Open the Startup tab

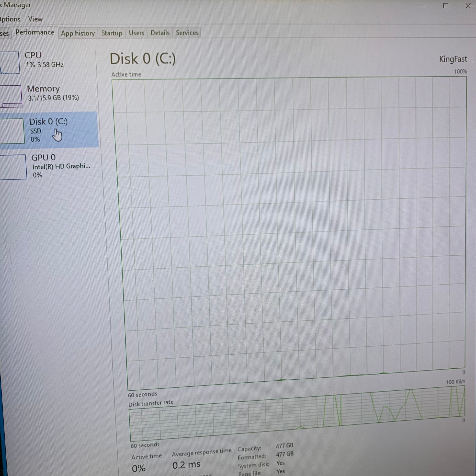pyautogui.click(x=112, y=33)
